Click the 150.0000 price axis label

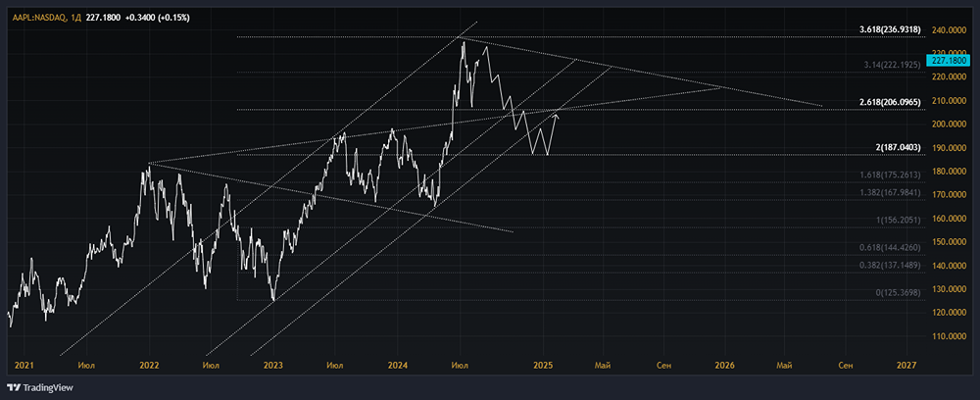(948, 242)
